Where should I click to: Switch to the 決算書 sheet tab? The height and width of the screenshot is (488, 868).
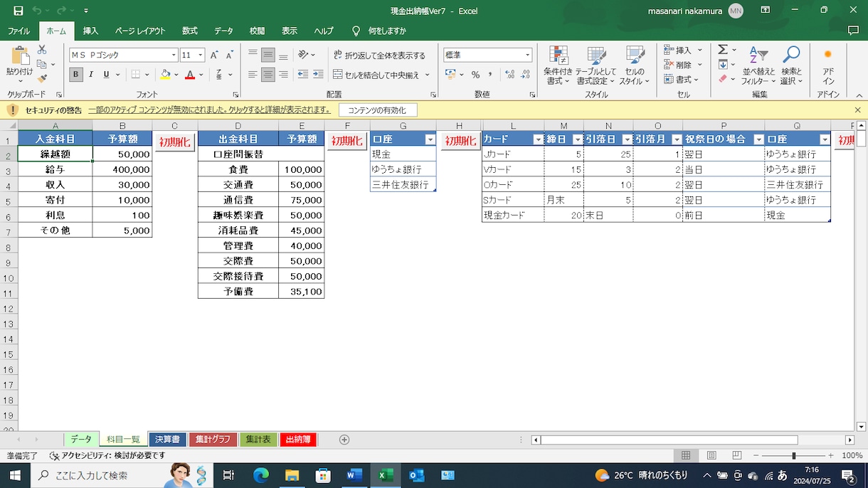[x=167, y=440]
